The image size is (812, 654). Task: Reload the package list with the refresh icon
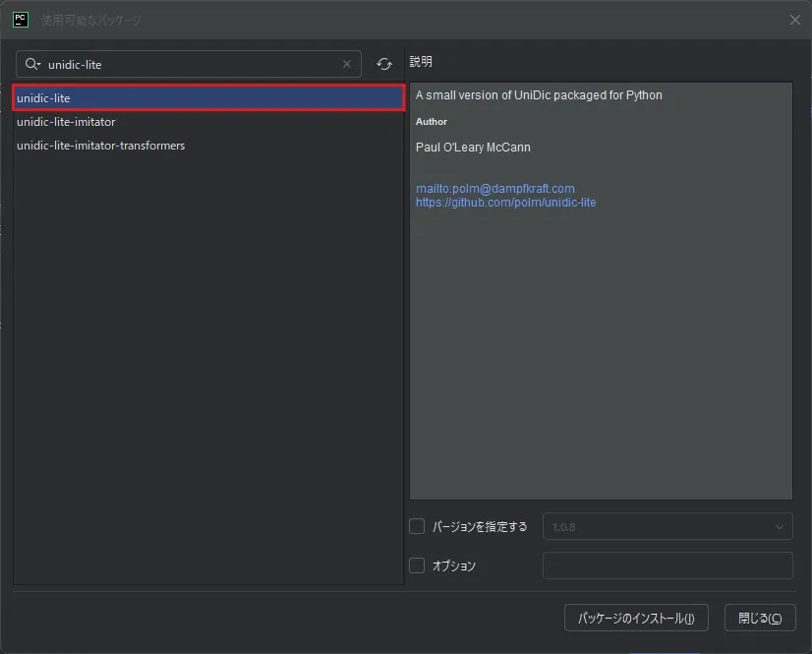[x=384, y=64]
